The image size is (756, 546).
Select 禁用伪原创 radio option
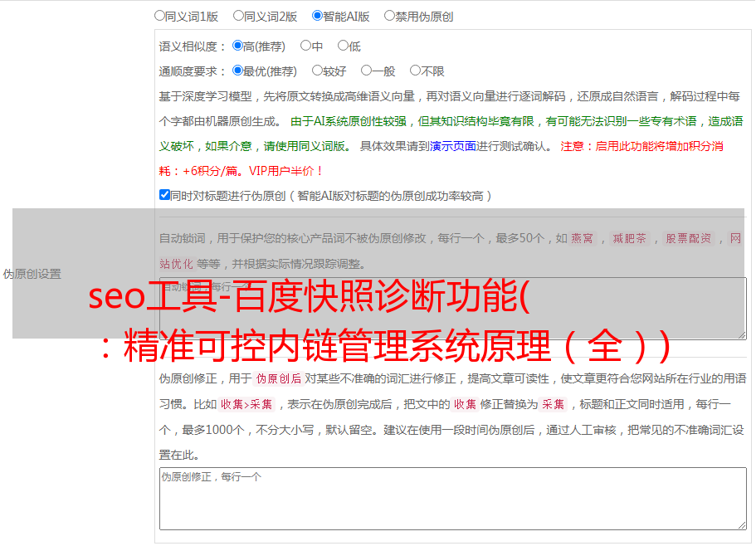[x=389, y=16]
